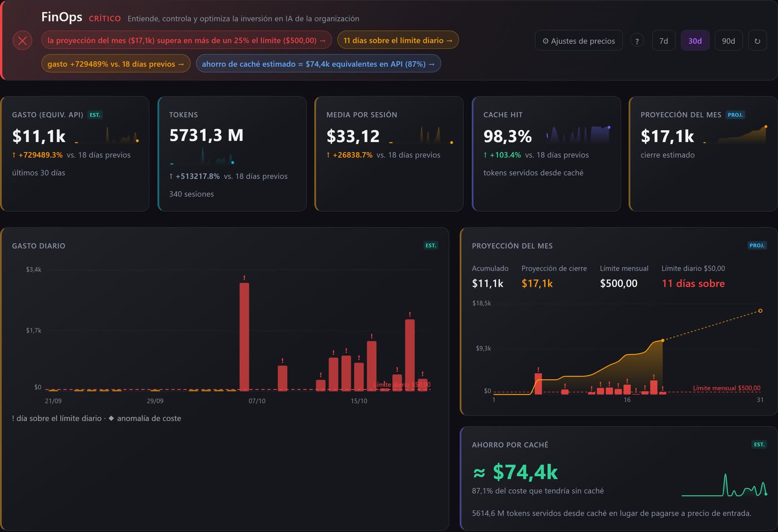
Task: Click the 340 sesiones text
Action: pyautogui.click(x=192, y=194)
